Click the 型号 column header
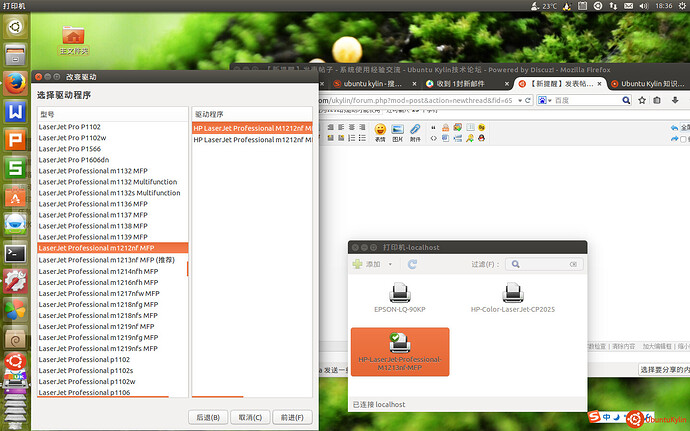This screenshot has width=690, height=431. (113, 114)
